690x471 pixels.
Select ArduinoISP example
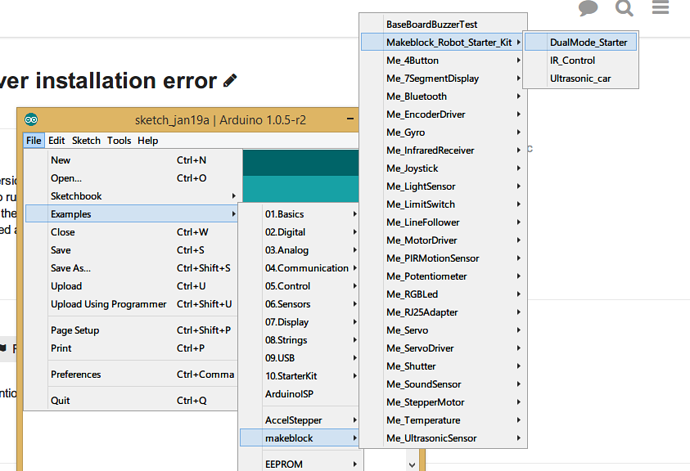pos(299,394)
